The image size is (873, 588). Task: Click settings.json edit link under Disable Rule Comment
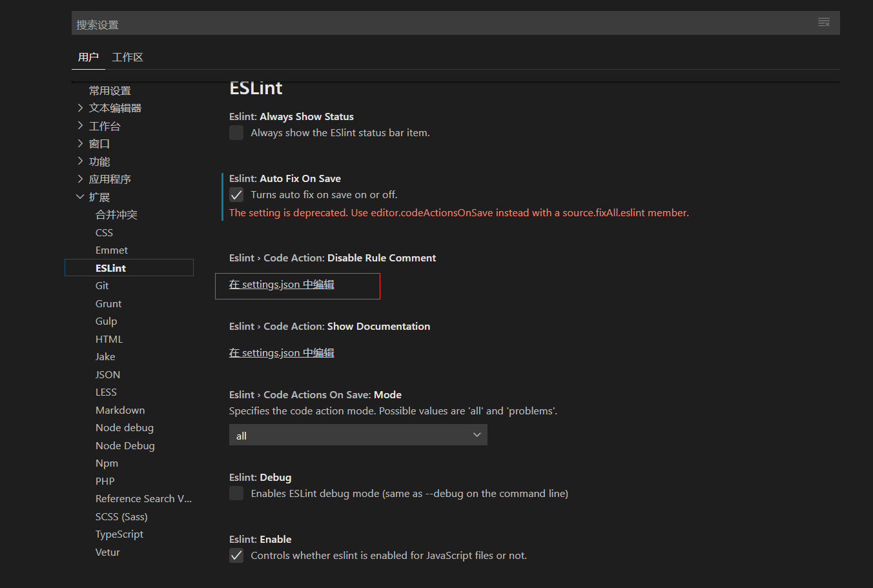coord(282,284)
